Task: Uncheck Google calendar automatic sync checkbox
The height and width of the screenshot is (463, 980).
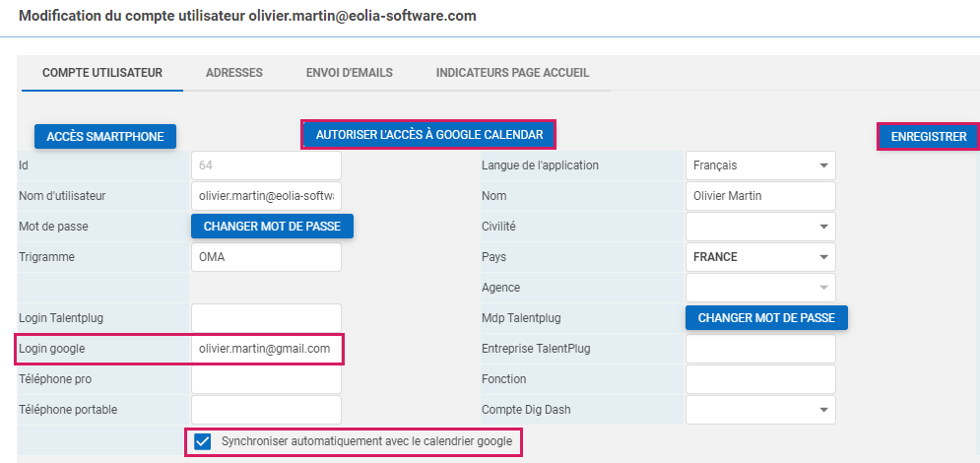Action: click(x=203, y=442)
